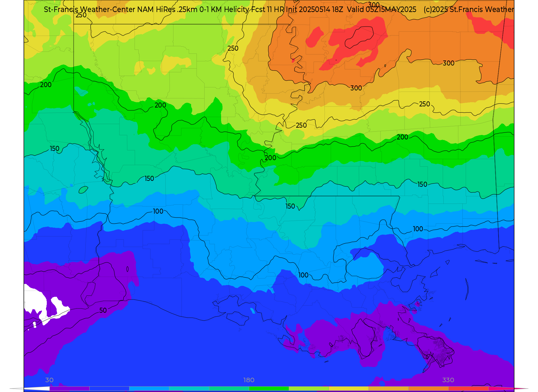Select the cyan color bar segment
The height and width of the screenshot is (392, 538).
tap(189, 389)
